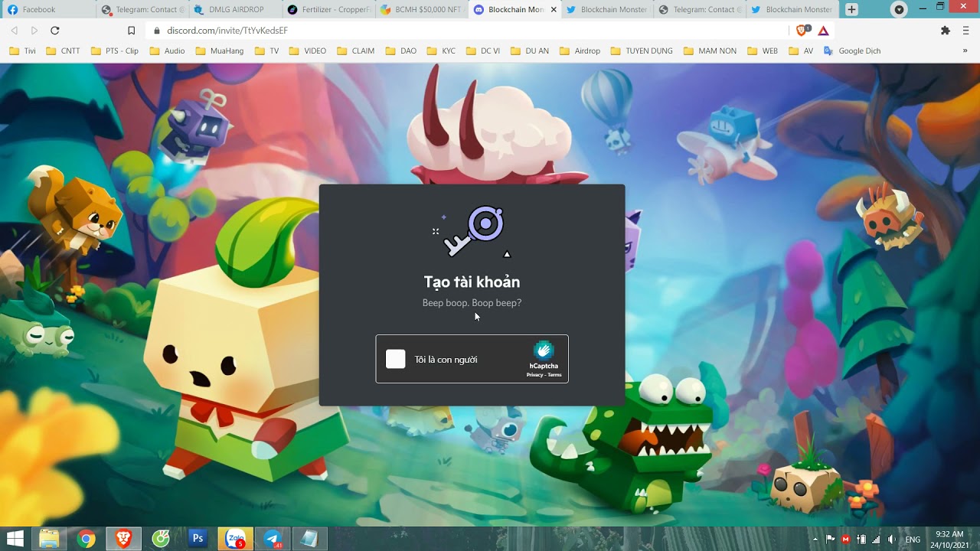Open the volume speaker tray icon
The width and height of the screenshot is (980, 551).
892,540
